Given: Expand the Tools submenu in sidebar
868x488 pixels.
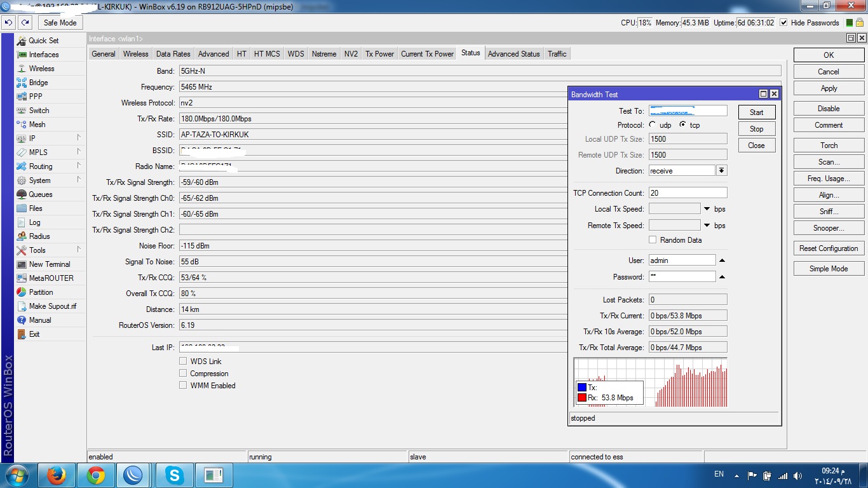Looking at the screenshot, I should 79,249.
